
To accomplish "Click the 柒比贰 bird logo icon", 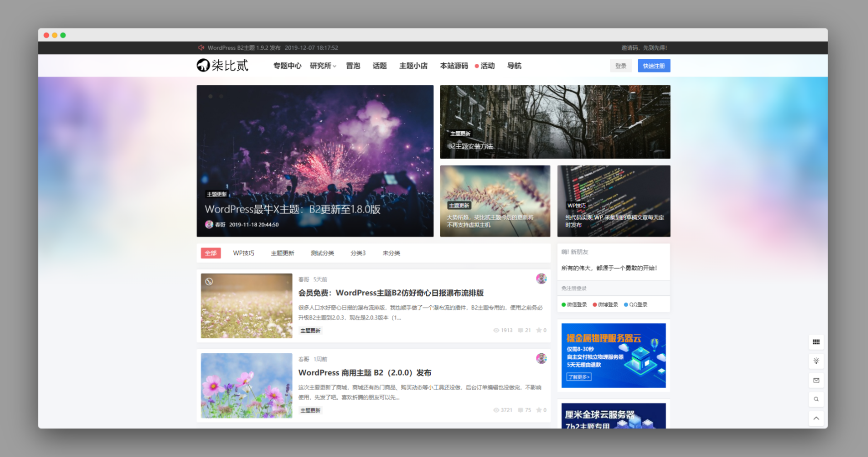I will (x=202, y=65).
